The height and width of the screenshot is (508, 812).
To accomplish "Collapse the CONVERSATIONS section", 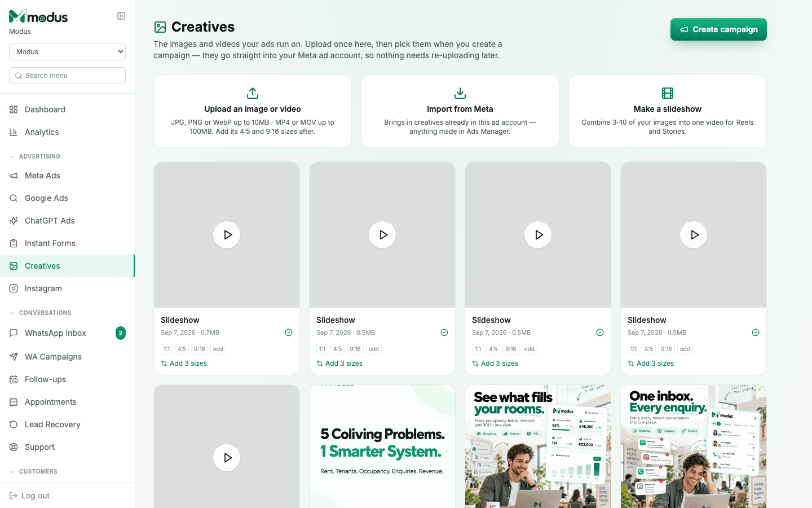I will pyautogui.click(x=41, y=313).
